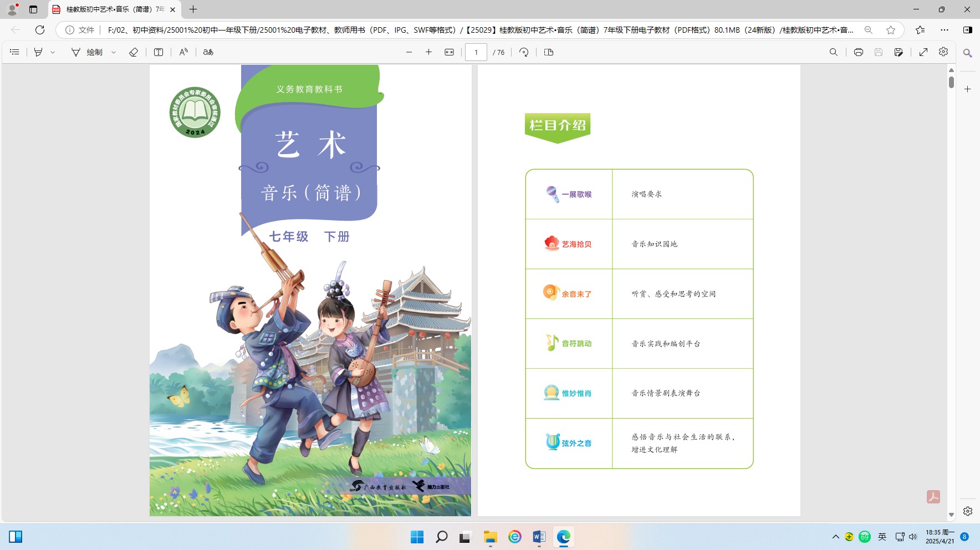Open the table of contents panel
The width and height of the screenshot is (980, 550).
point(15,52)
